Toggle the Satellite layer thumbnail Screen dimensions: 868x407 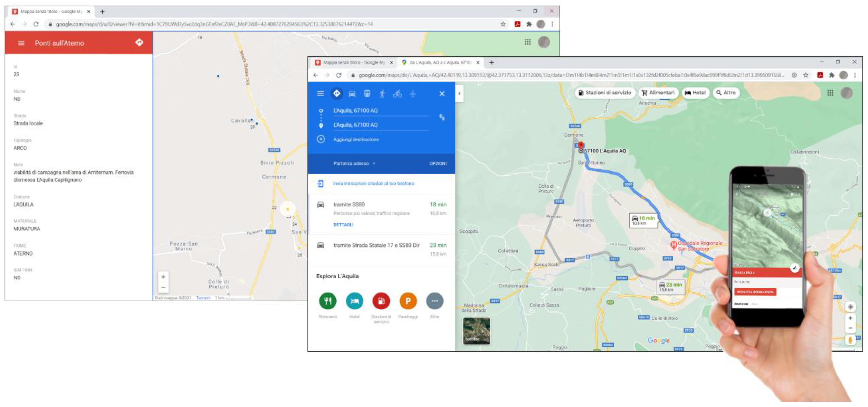click(x=476, y=330)
